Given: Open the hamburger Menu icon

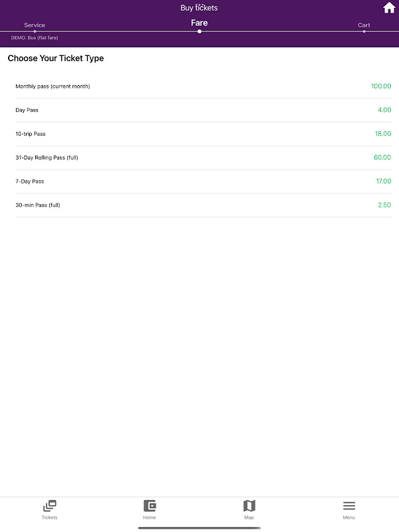Looking at the screenshot, I should point(348,506).
